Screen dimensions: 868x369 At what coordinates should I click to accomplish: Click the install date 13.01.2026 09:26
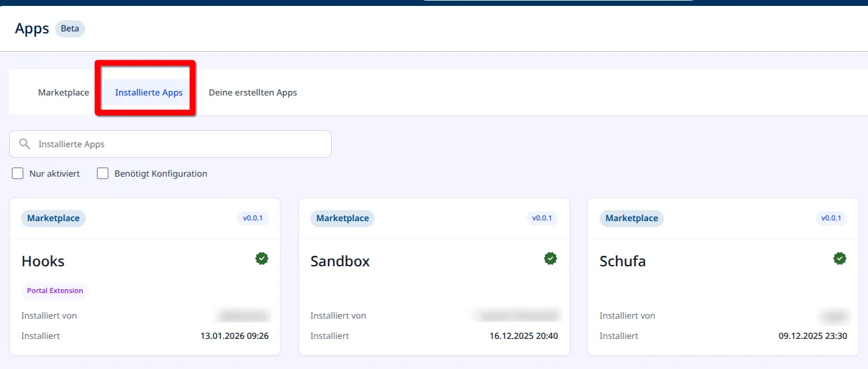[234, 336]
